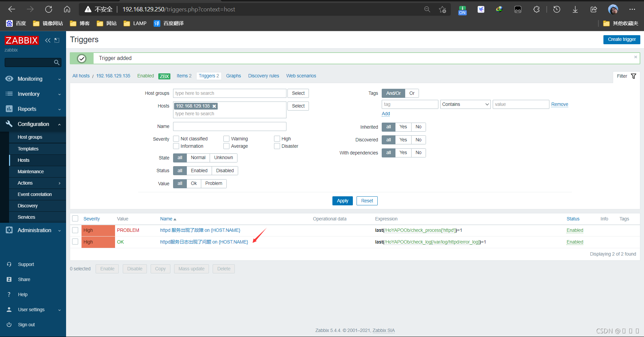The width and height of the screenshot is (644, 337).
Task: Reload the page with refresh icon
Action: coord(49,9)
